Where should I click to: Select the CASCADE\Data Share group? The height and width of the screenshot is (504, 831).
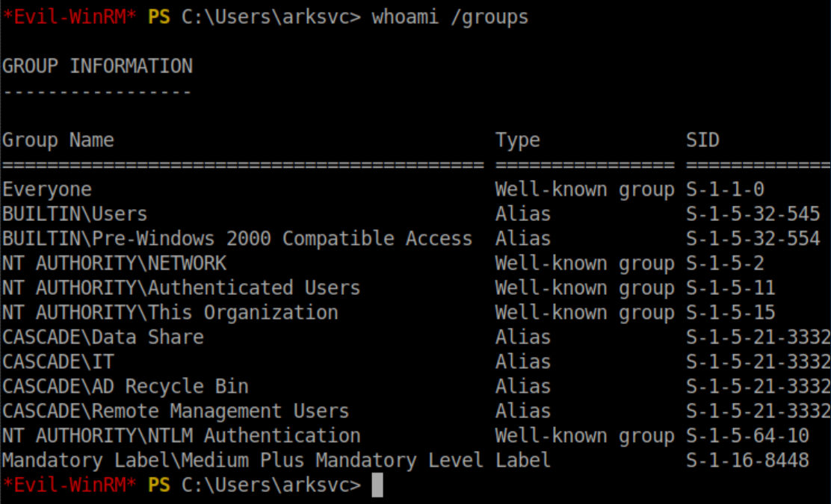tap(102, 337)
